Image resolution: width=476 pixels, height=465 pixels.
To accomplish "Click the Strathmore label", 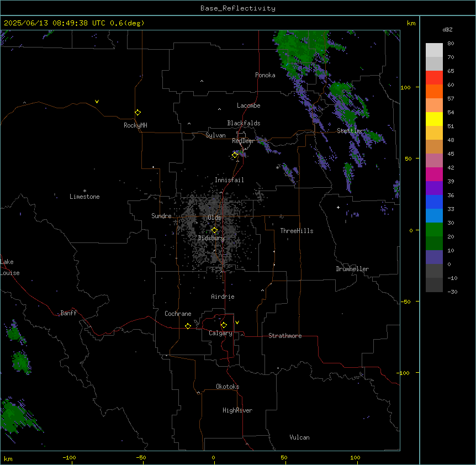I will pyautogui.click(x=285, y=336).
